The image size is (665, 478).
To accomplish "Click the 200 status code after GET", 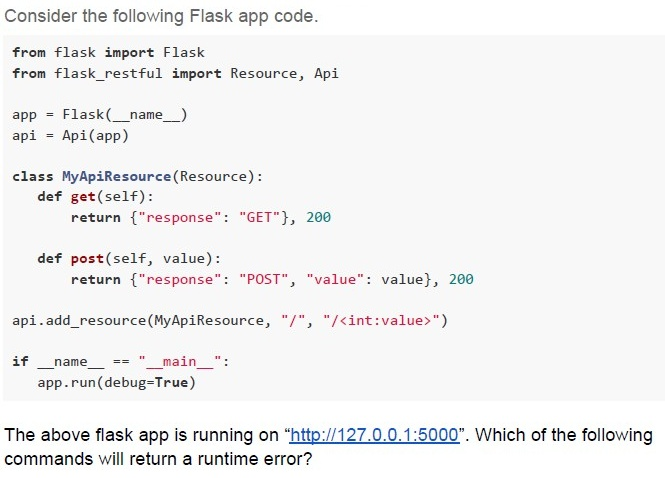I will 319,218.
